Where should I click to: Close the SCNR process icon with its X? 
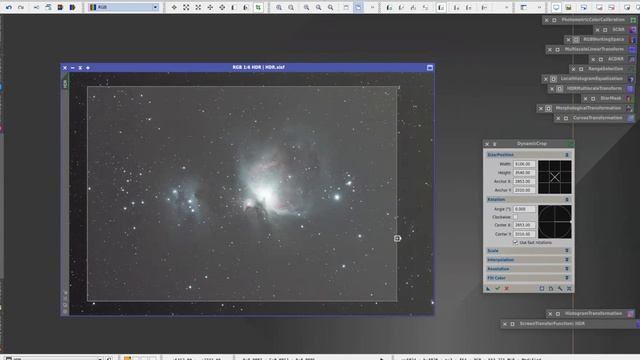[x=598, y=30]
